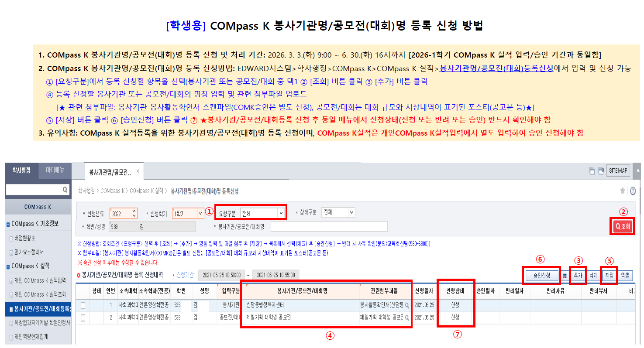This screenshot has height=348, width=644.
Task: Click the COMpass K sidebar heading
Action: point(38,207)
